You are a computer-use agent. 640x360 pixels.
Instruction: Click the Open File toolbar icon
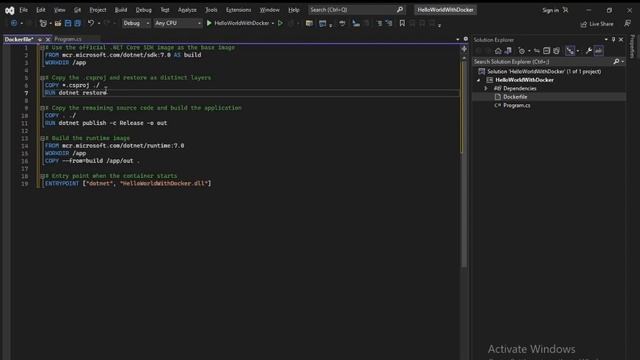(x=58, y=23)
